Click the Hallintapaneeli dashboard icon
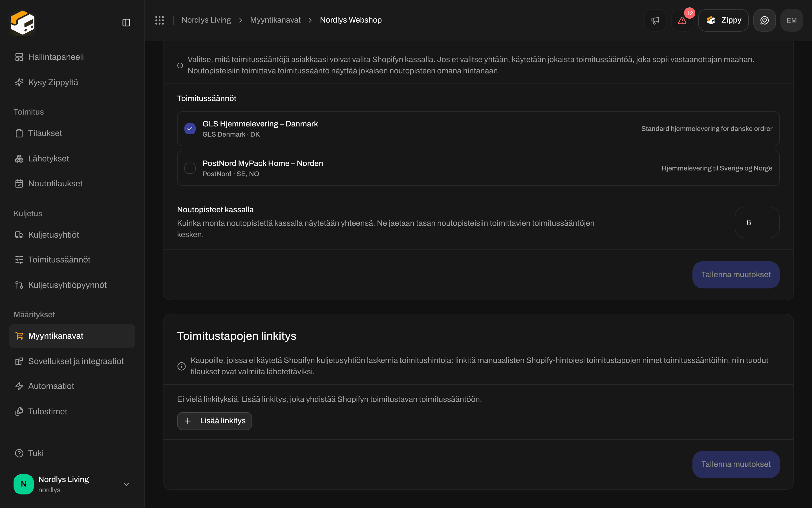The image size is (812, 508). [19, 57]
